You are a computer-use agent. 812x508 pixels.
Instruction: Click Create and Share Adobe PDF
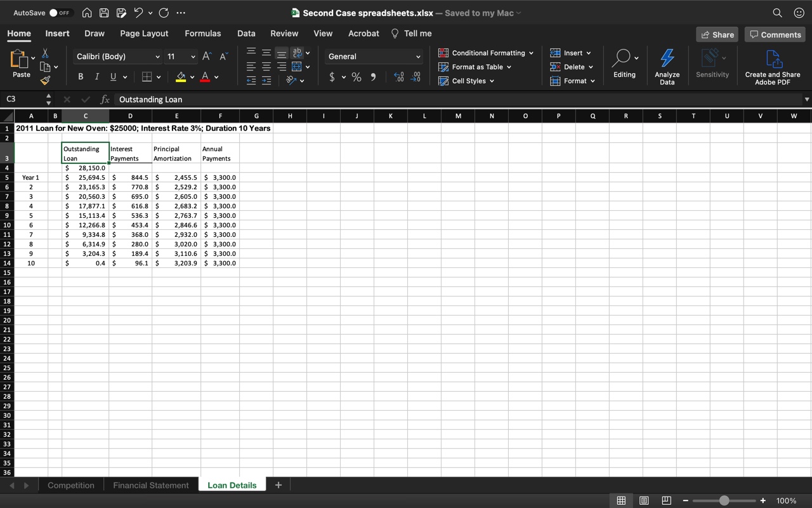[773, 65]
